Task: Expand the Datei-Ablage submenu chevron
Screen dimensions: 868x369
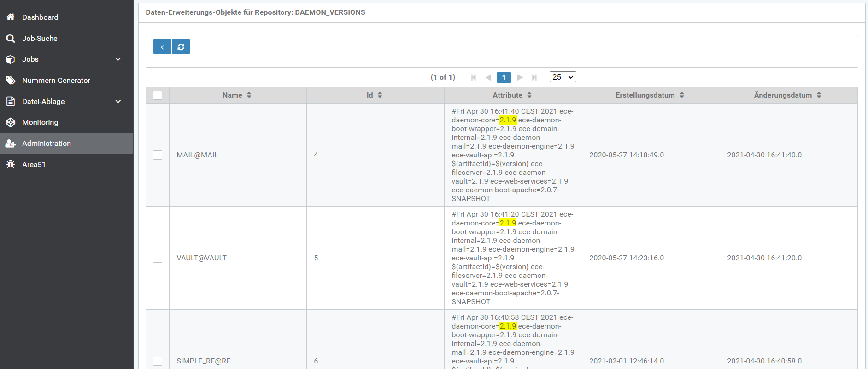Action: (x=118, y=101)
